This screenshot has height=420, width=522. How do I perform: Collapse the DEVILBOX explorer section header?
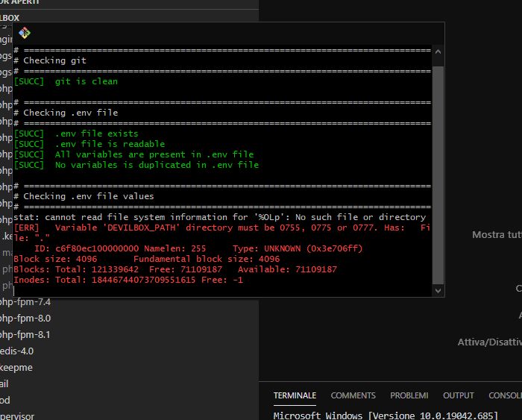point(129,18)
